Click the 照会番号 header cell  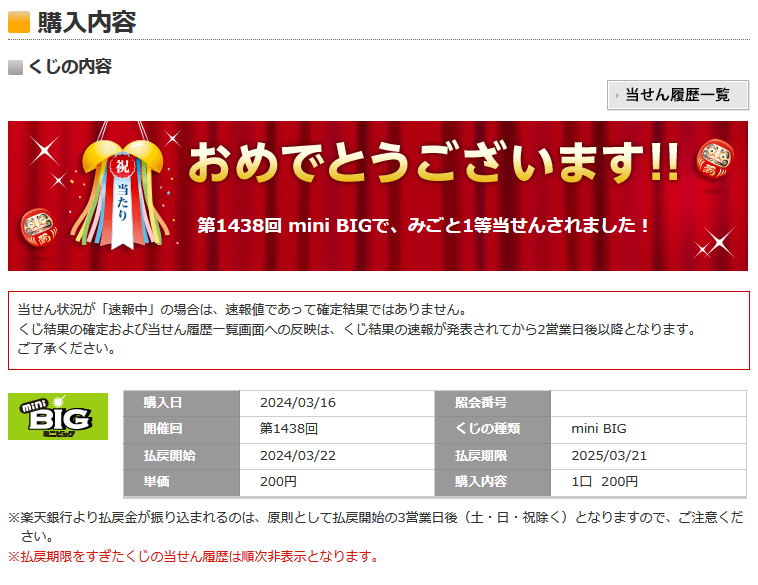click(493, 403)
